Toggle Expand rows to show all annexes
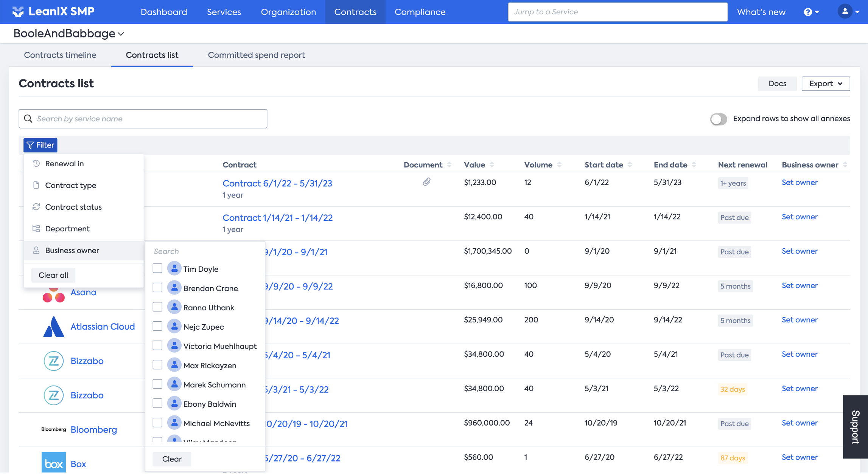Screen dimensions: 868x474 coord(718,119)
